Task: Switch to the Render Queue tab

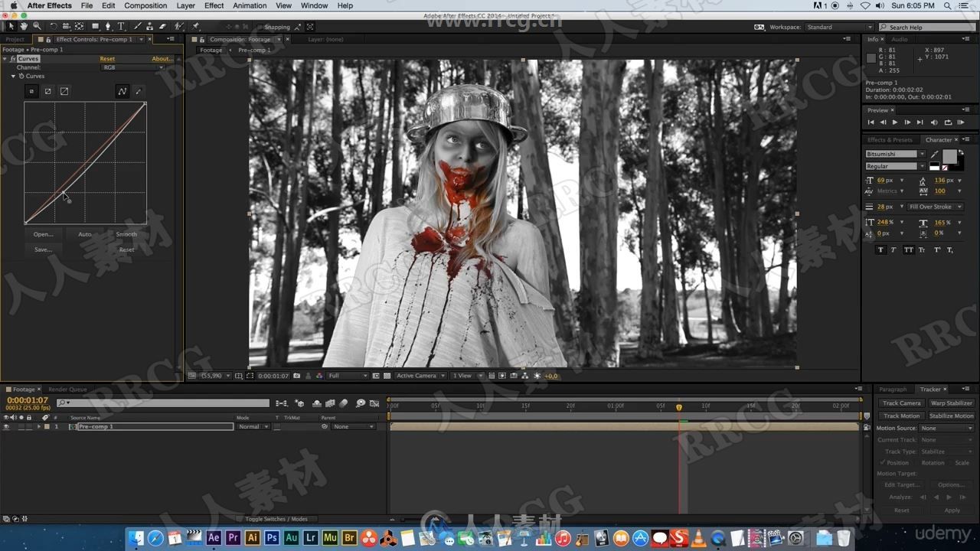Action: (67, 389)
